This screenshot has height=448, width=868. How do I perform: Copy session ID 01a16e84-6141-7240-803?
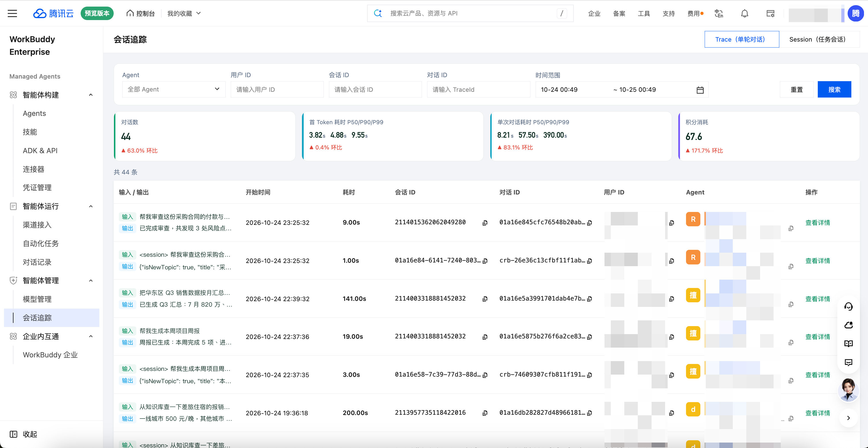(485, 261)
